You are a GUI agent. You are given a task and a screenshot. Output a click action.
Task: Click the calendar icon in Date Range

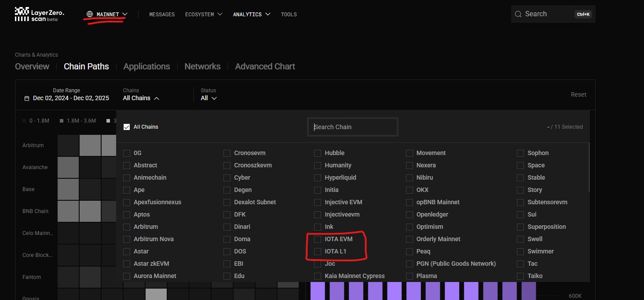point(27,98)
